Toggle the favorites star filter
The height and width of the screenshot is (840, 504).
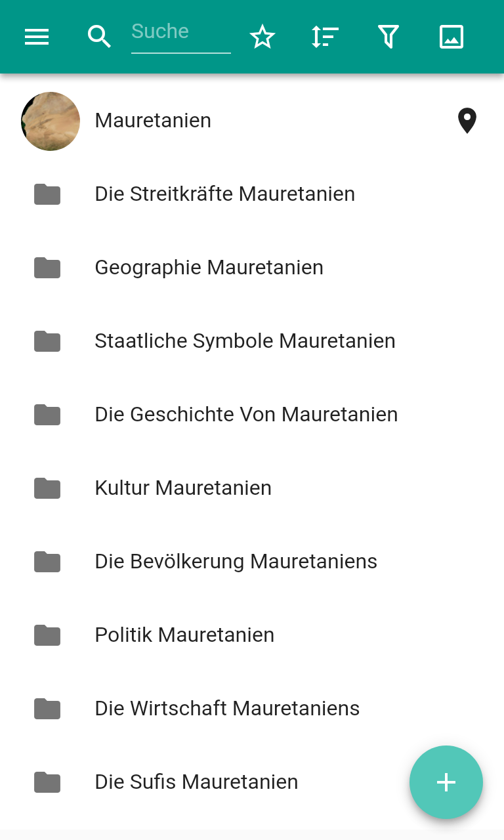[262, 37]
